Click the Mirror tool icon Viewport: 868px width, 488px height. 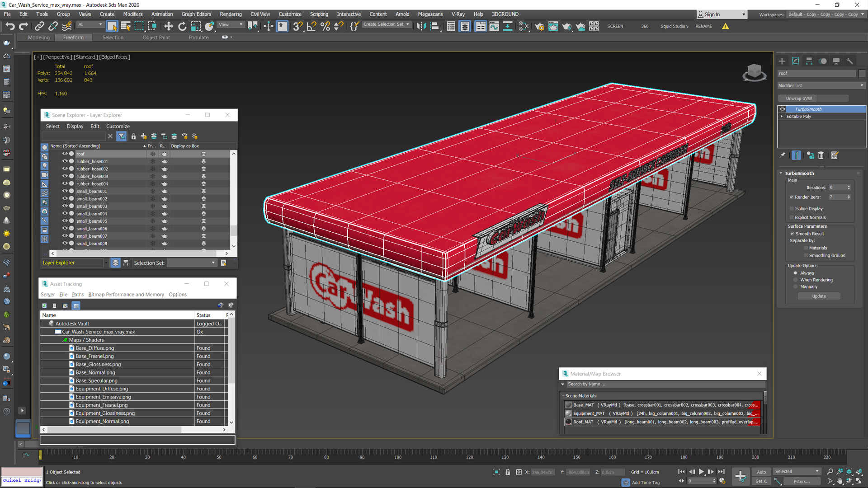421,26
